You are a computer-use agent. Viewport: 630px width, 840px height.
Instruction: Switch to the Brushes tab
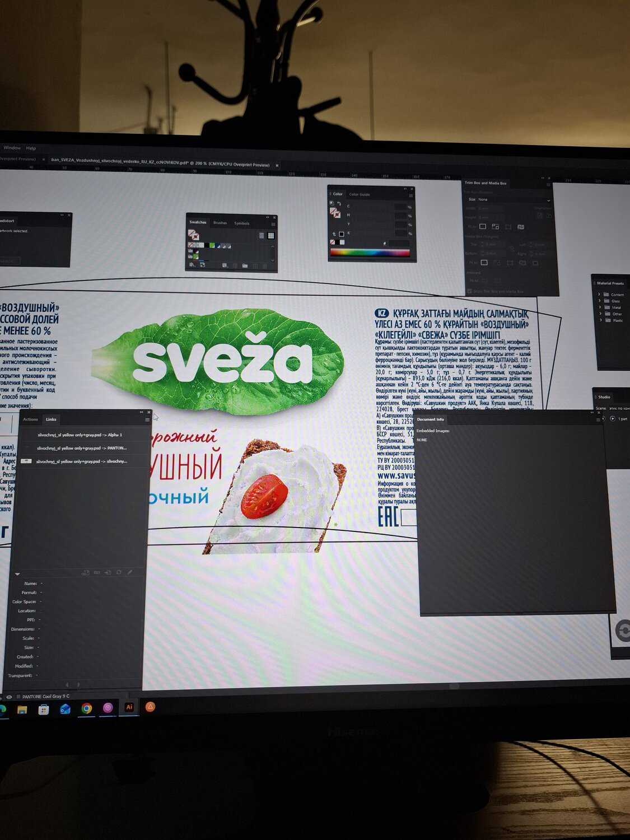tap(220, 223)
